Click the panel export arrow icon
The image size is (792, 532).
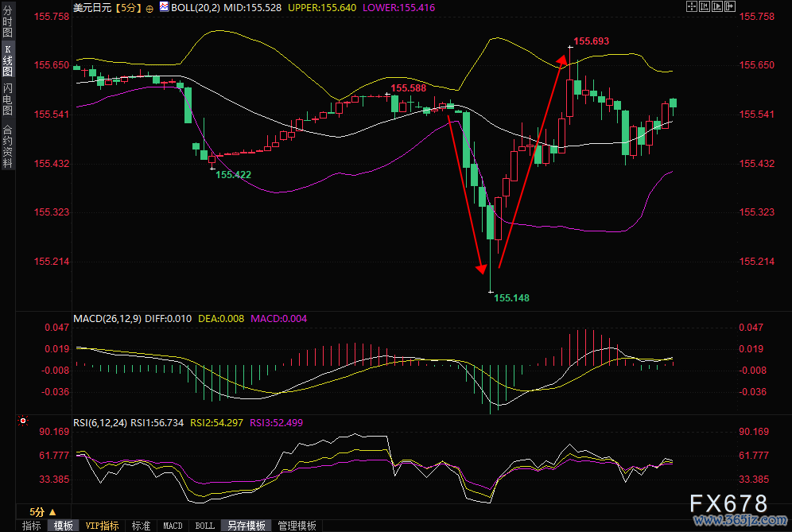(x=730, y=6)
